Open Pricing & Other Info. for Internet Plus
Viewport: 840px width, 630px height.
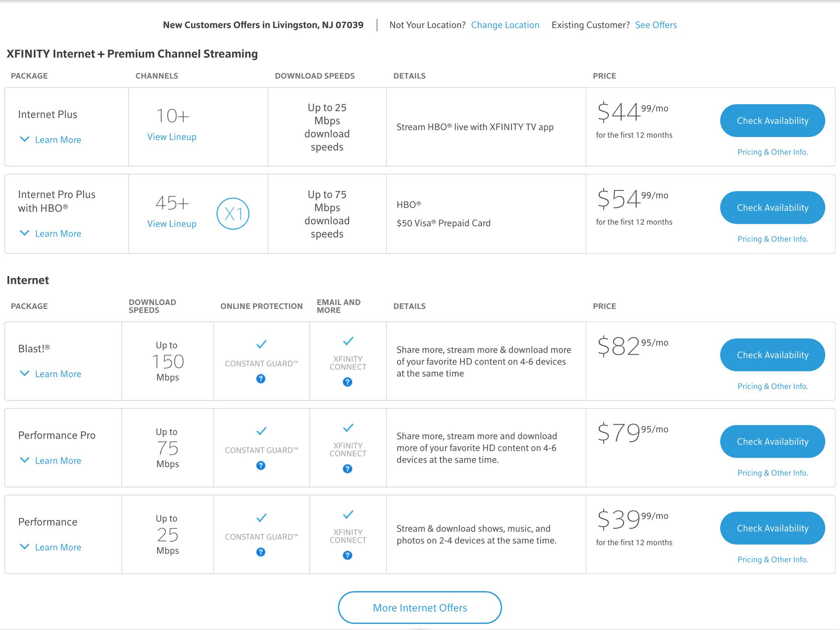[773, 152]
